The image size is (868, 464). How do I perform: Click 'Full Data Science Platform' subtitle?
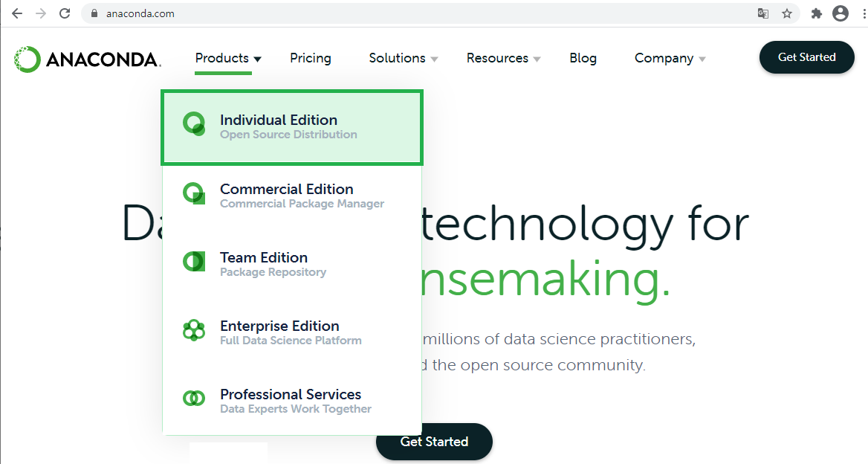(291, 341)
